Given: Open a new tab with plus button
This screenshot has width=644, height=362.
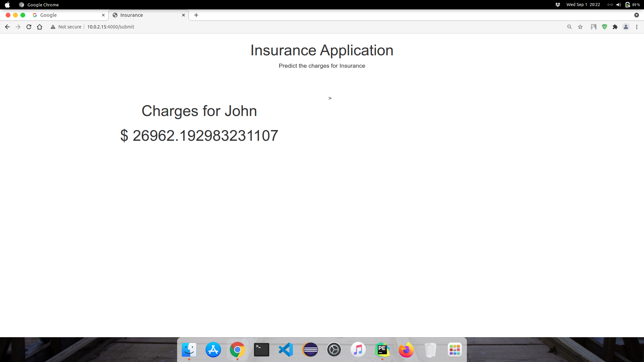Looking at the screenshot, I should click(x=196, y=15).
